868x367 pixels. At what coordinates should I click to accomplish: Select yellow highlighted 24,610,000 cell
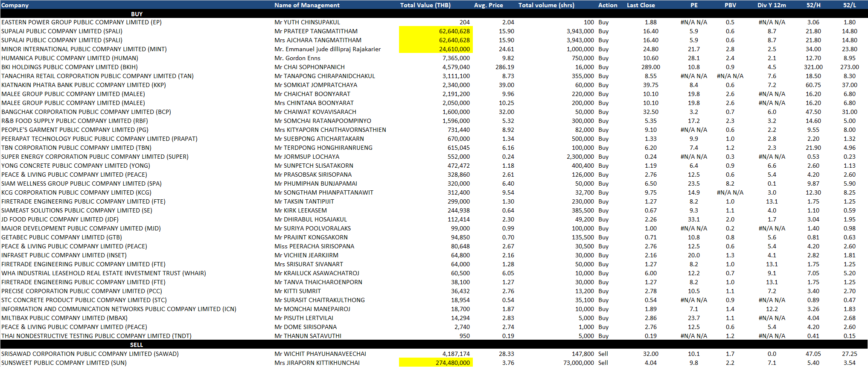tap(436, 49)
